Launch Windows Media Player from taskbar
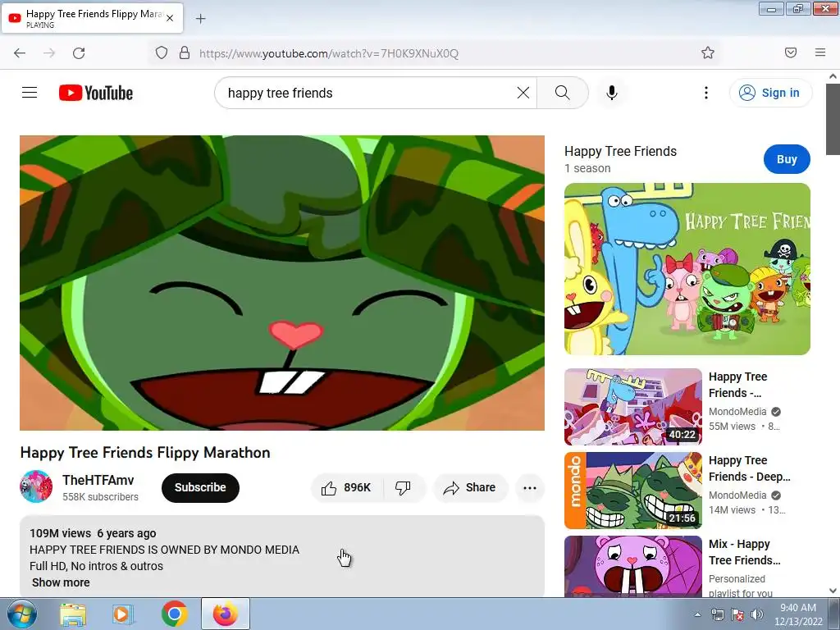Viewport: 840px width, 630px height. coord(123,614)
